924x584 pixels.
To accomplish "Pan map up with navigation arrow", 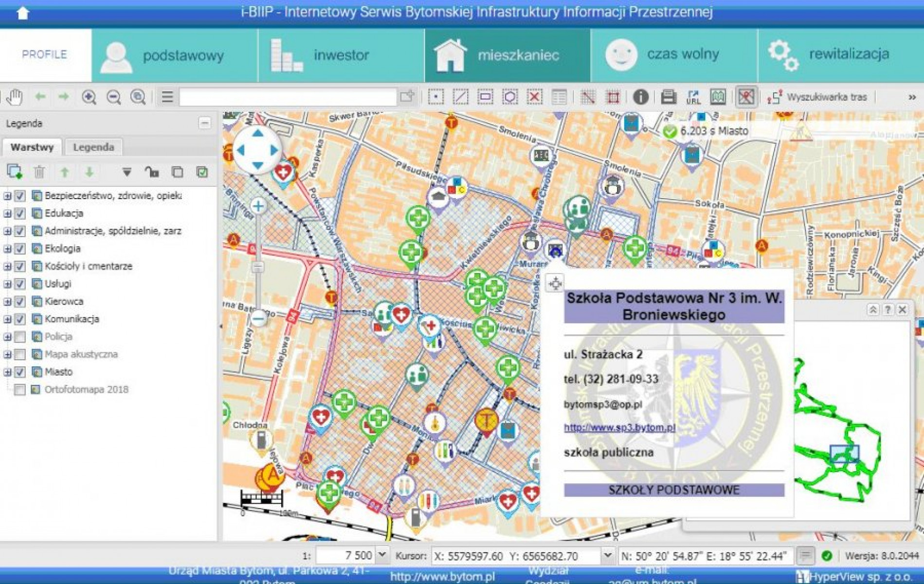I will tap(258, 133).
